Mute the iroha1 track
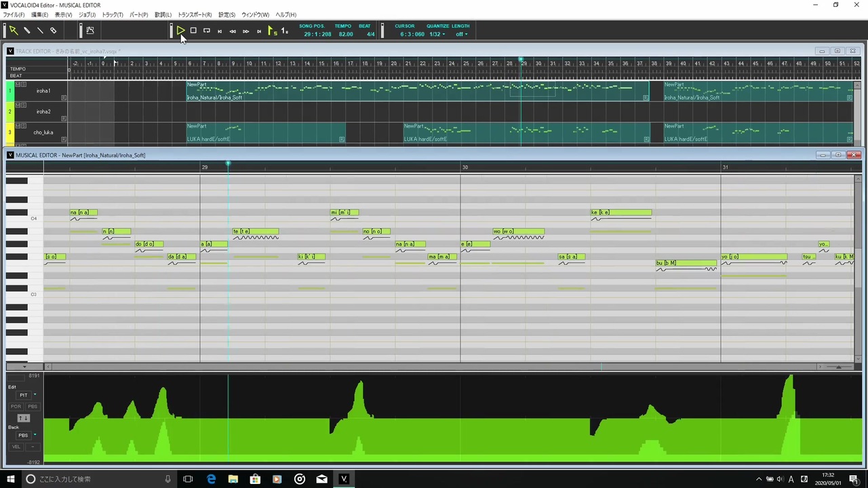 [18, 85]
